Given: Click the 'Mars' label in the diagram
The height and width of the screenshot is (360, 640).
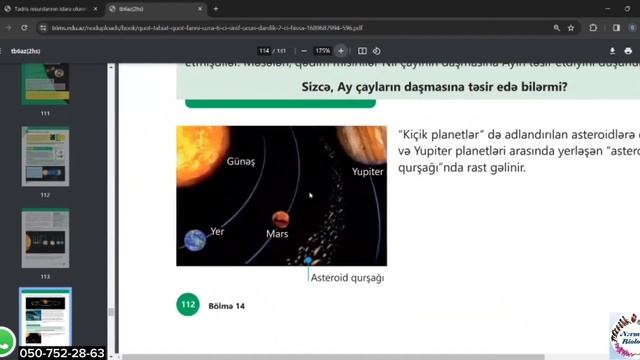Looking at the screenshot, I should (x=277, y=234).
